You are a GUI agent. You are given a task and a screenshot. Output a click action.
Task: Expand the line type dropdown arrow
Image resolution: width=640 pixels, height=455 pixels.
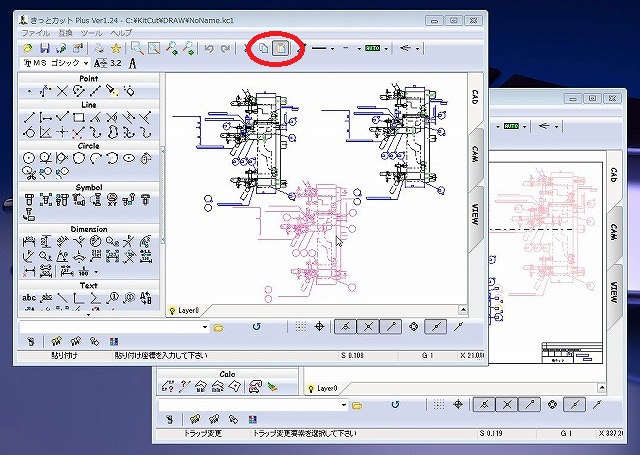pyautogui.click(x=332, y=49)
